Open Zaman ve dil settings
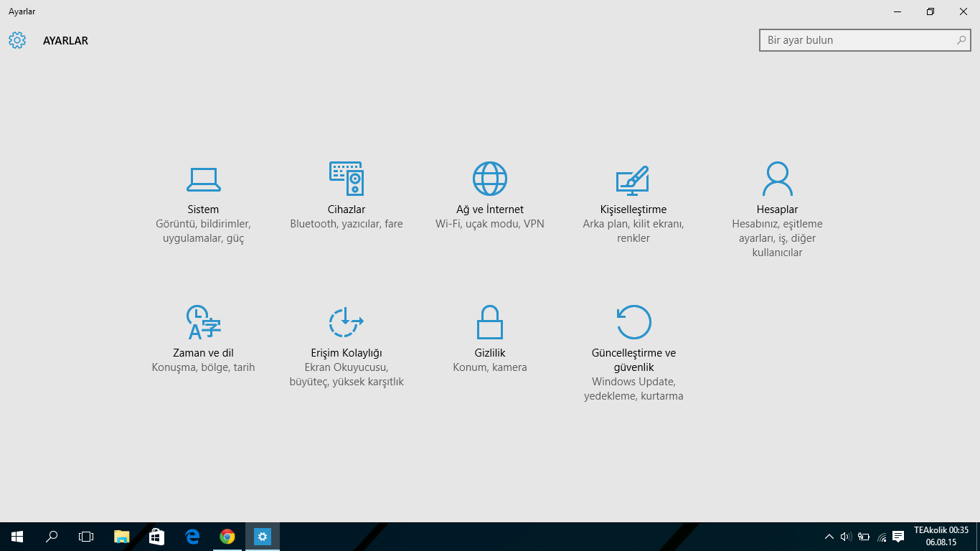 click(203, 339)
